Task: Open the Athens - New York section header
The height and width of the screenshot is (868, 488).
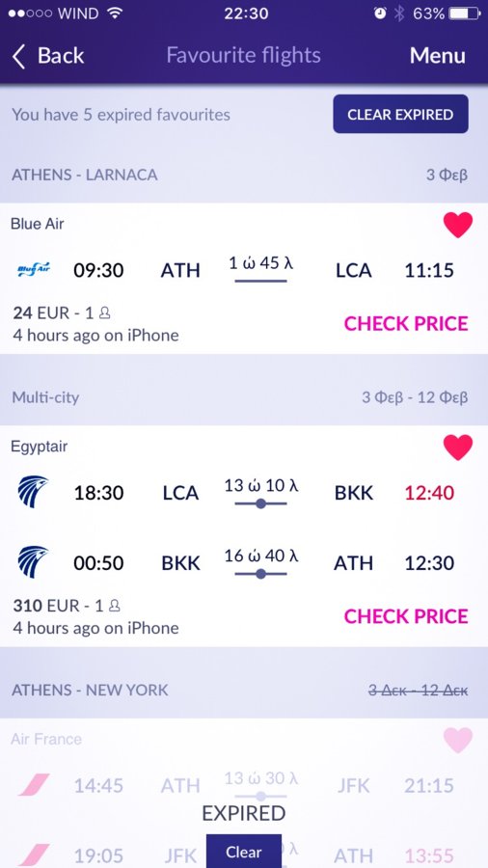Action: [244, 690]
